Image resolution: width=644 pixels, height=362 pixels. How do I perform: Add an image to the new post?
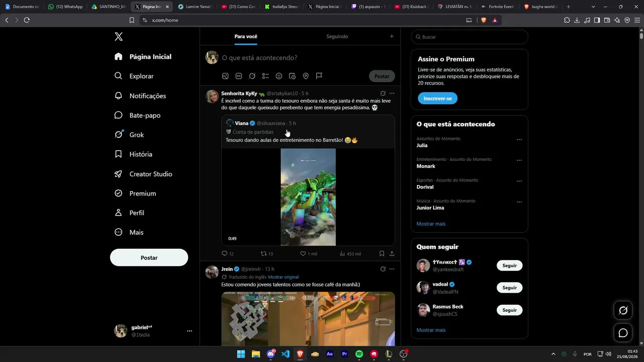coord(225,76)
